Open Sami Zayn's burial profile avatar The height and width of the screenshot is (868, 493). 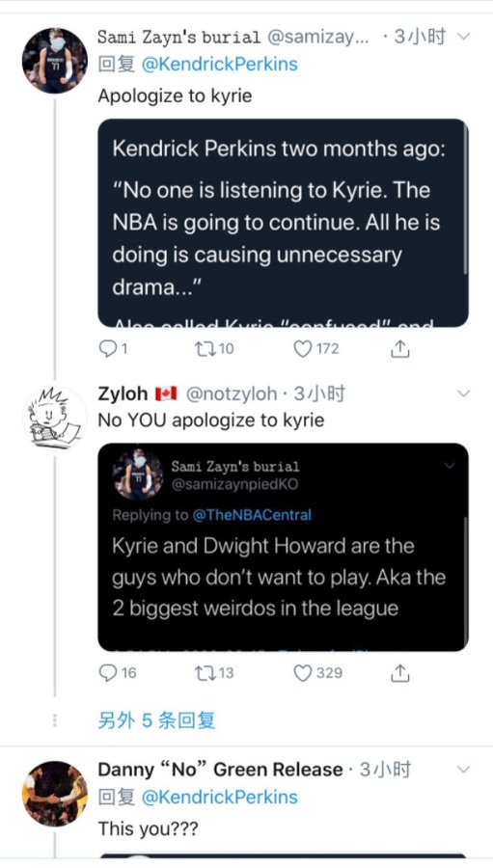point(55,61)
